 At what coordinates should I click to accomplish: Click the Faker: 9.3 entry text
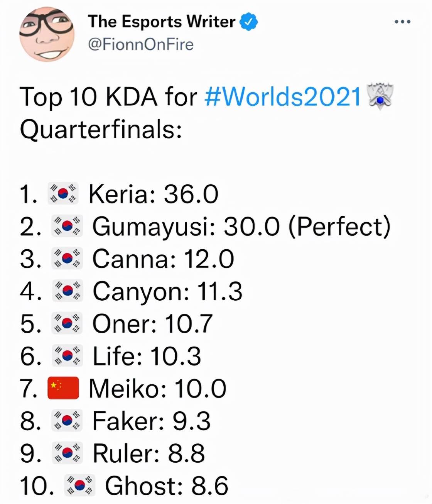tap(152, 421)
